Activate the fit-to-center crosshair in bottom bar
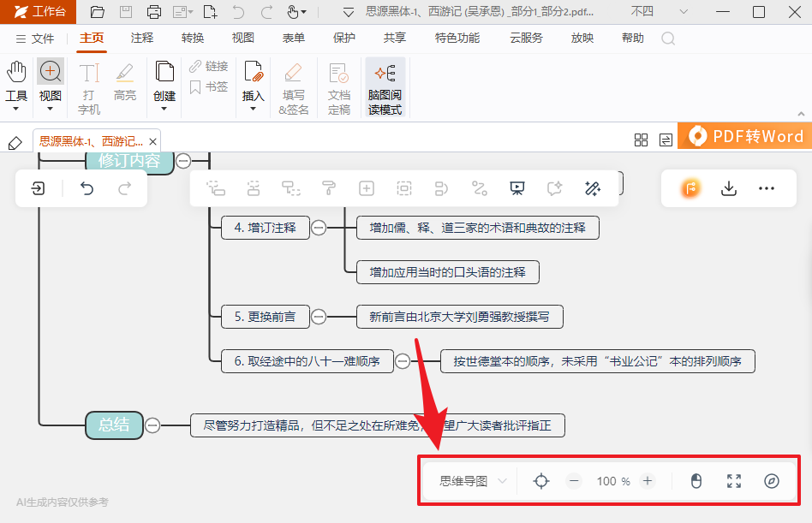Image resolution: width=812 pixels, height=523 pixels. [541, 481]
